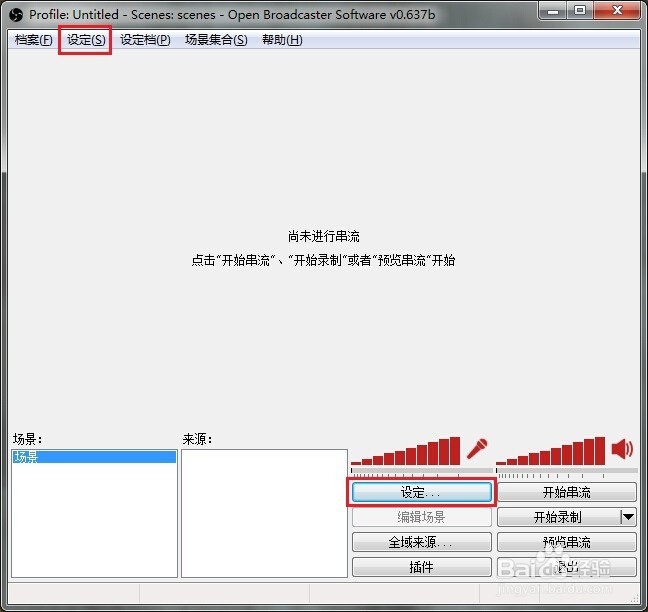Click the OBS logo in the title bar

pos(16,15)
